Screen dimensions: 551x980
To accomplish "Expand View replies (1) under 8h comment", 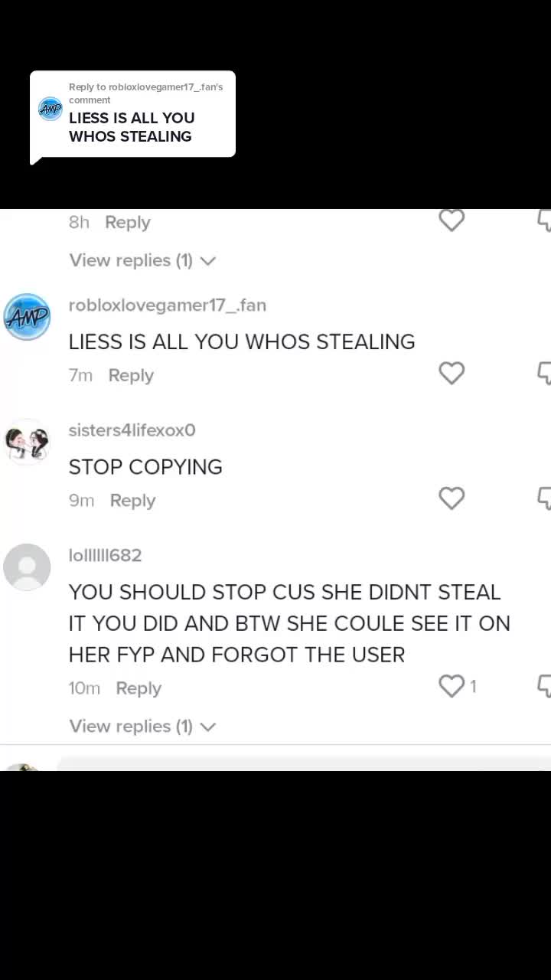I will (142, 260).
